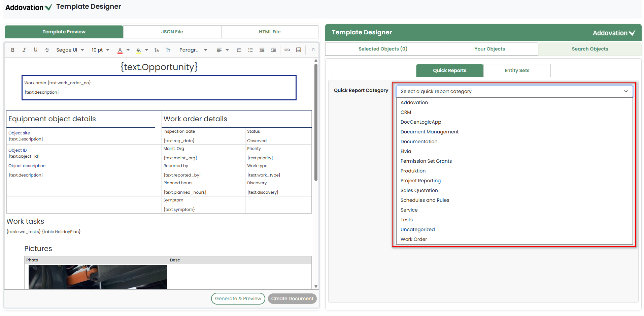This screenshot has height=316, width=644.
Task: Switch to the JSON File tab
Action: tap(172, 32)
